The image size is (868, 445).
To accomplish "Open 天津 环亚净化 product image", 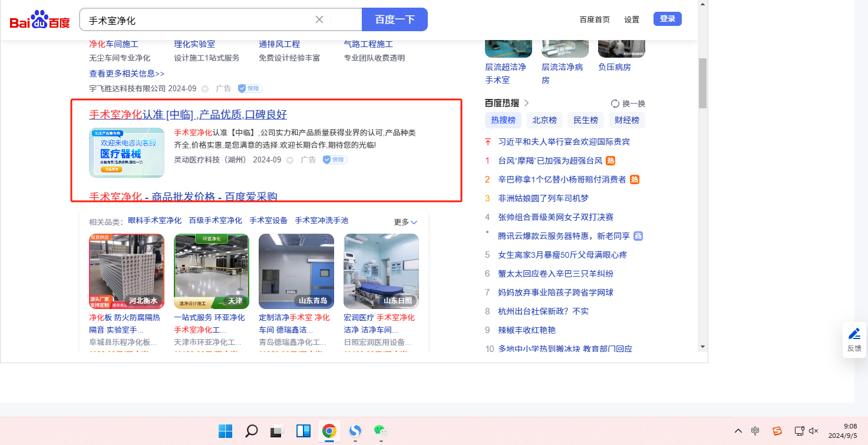I will coord(212,271).
